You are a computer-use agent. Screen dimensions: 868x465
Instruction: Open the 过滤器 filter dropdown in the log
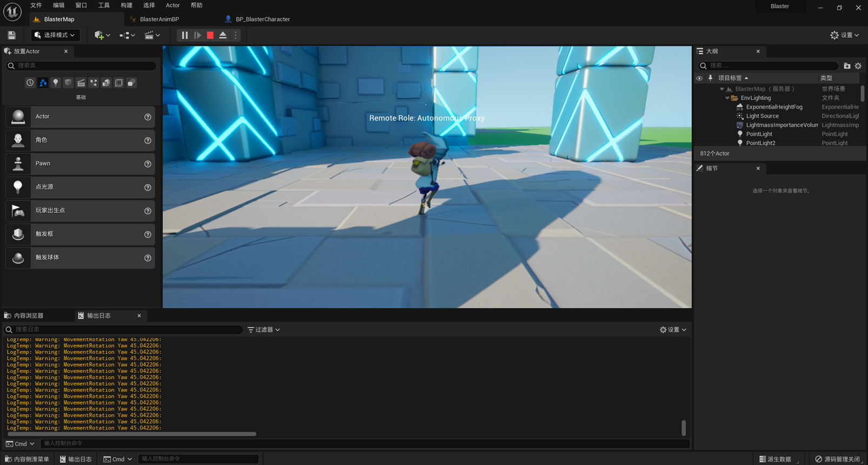coord(264,329)
